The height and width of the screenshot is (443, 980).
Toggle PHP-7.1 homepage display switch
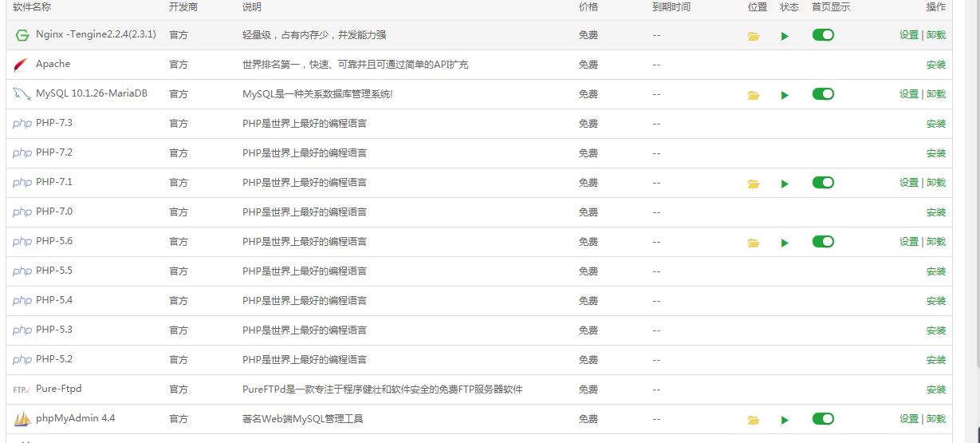coord(823,183)
